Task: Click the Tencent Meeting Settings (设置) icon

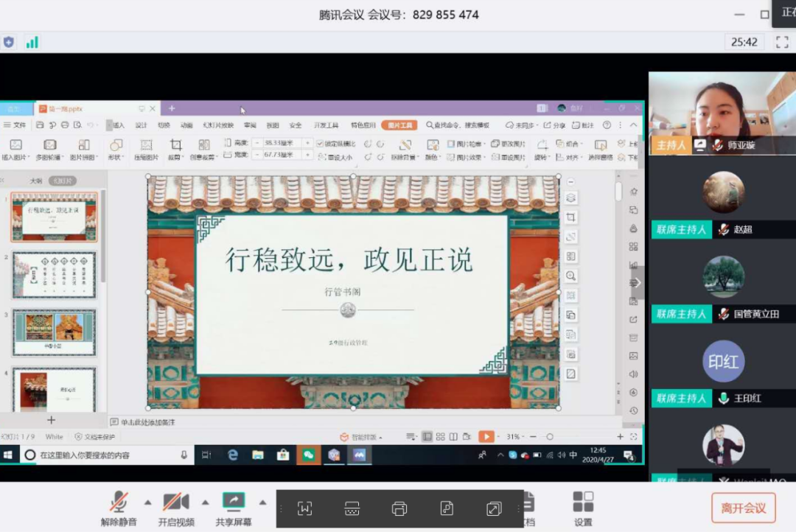Action: point(583,508)
